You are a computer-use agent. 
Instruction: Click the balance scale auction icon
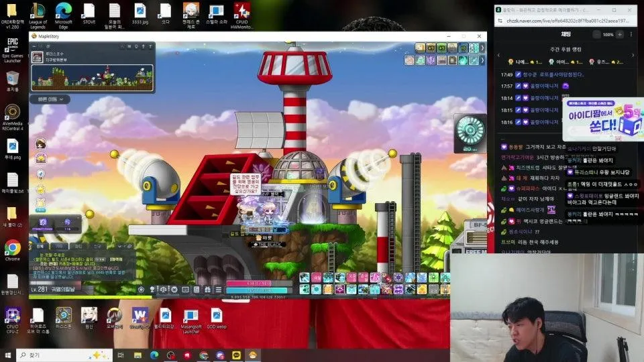tap(163, 290)
